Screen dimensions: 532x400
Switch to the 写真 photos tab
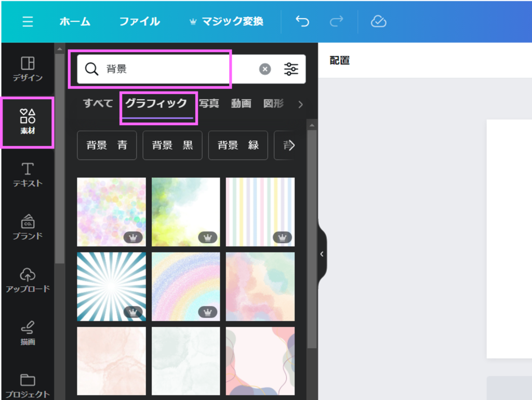click(x=209, y=103)
